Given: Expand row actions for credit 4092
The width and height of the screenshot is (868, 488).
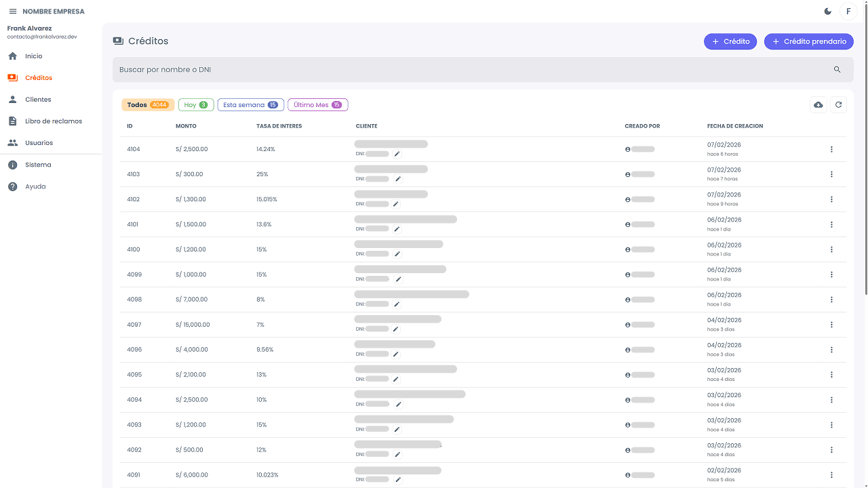Looking at the screenshot, I should [x=831, y=450].
